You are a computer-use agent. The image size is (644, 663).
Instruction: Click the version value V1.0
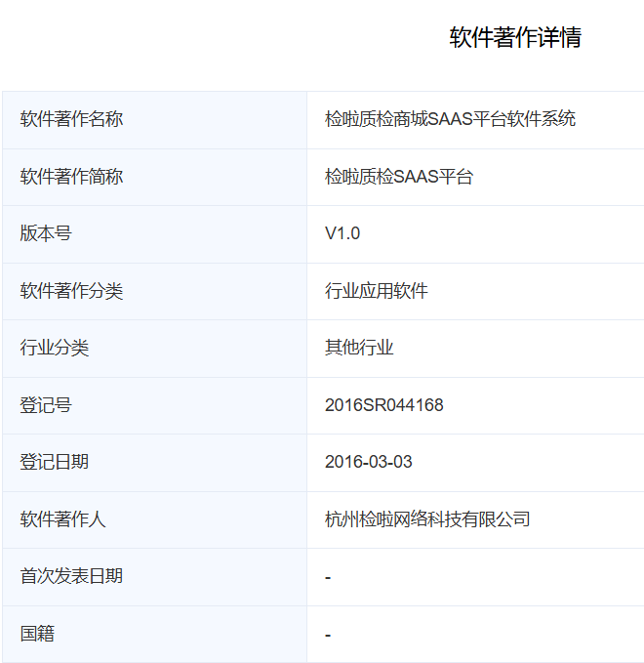[342, 233]
